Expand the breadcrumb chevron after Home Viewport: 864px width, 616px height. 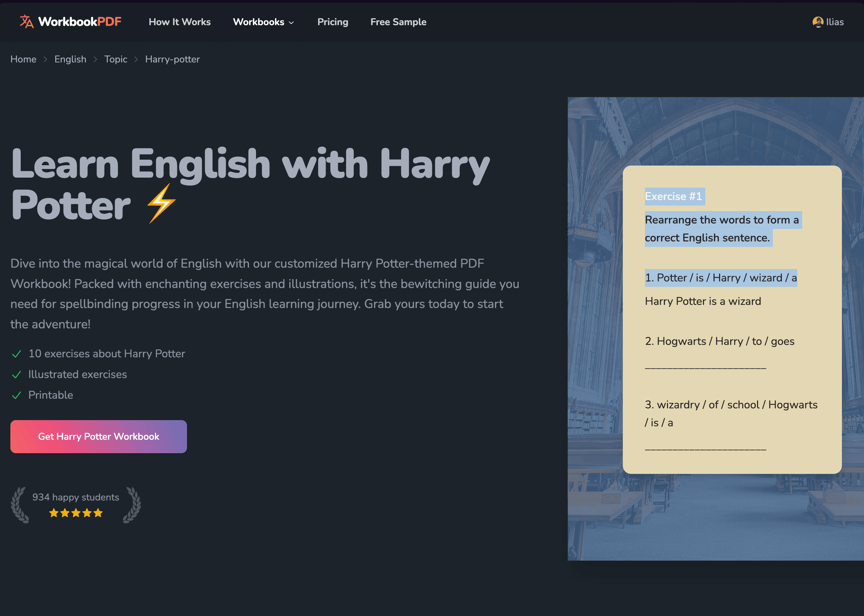tap(46, 60)
